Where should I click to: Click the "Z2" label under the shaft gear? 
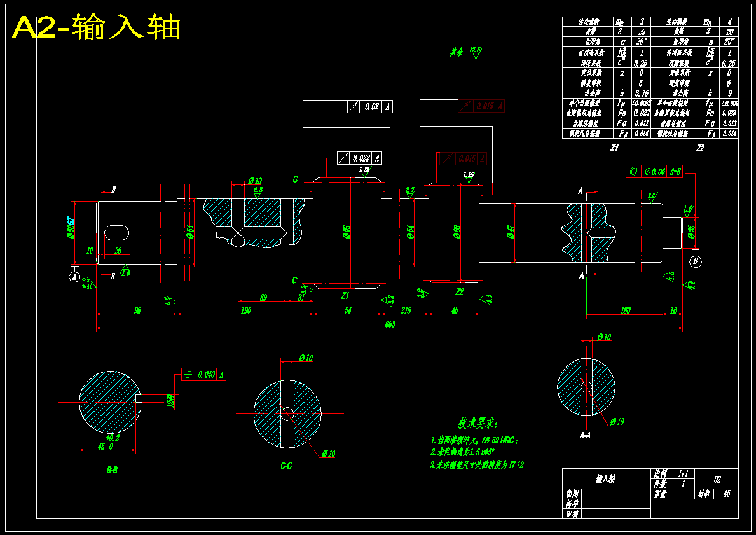(459, 292)
